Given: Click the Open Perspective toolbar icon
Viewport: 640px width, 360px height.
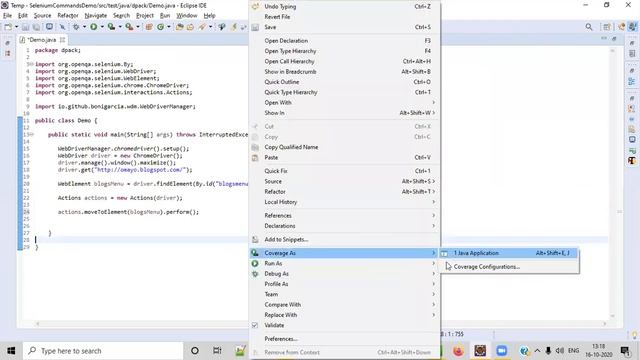Looking at the screenshot, I should tap(607, 27).
